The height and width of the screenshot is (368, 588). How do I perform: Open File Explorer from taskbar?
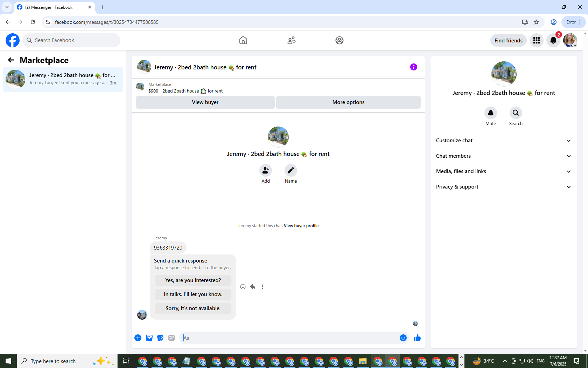point(363,361)
